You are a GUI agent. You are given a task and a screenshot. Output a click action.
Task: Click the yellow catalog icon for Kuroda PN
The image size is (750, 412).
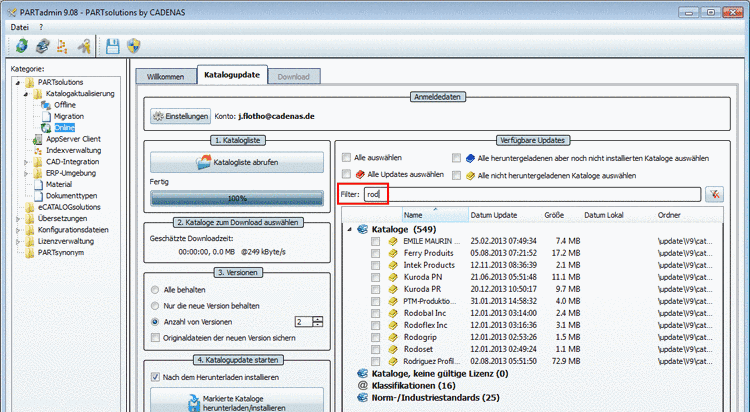pos(393,277)
